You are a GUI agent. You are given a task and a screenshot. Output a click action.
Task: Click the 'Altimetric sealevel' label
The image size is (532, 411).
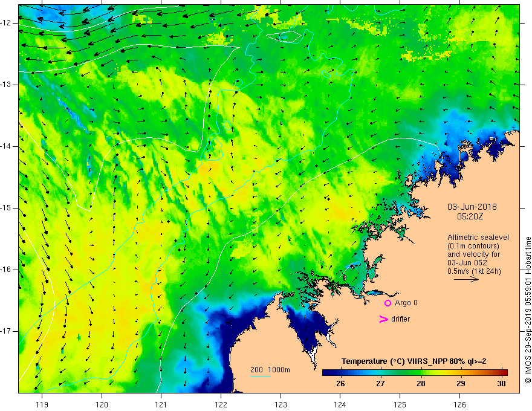[x=478, y=238]
